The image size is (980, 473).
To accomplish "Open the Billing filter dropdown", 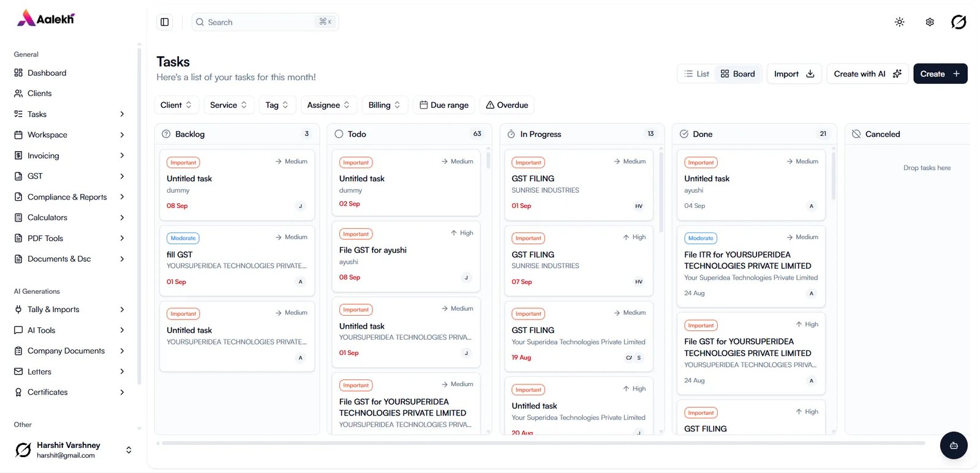I will (x=384, y=105).
